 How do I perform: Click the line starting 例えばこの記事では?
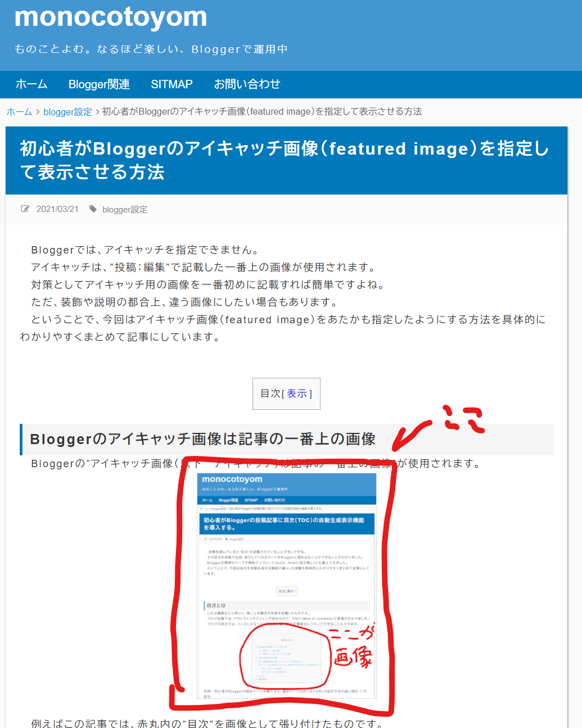(208, 723)
